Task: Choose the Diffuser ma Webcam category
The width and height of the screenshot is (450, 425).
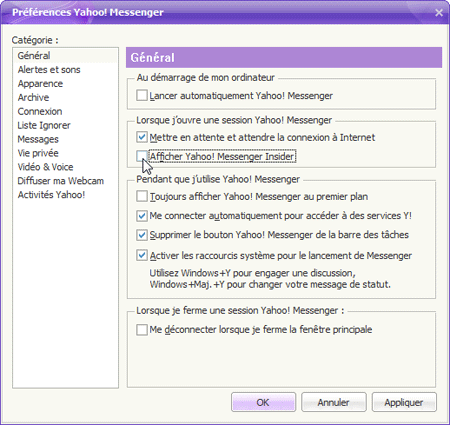Action: pos(65,181)
